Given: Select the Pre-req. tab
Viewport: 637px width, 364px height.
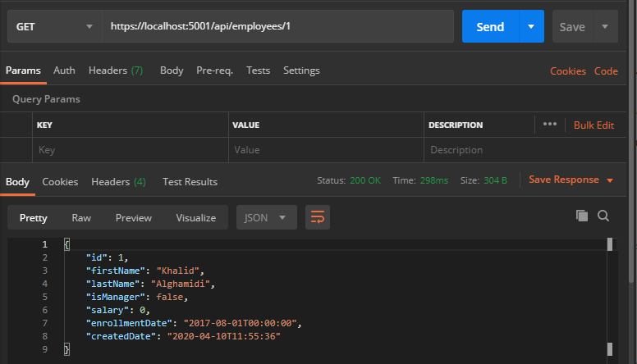Looking at the screenshot, I should click(x=214, y=71).
